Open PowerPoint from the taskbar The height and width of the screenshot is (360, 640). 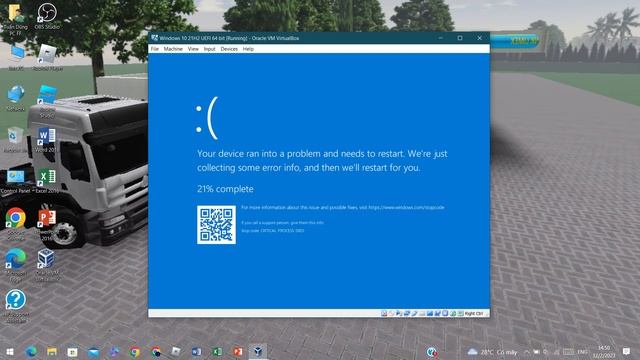238,351
